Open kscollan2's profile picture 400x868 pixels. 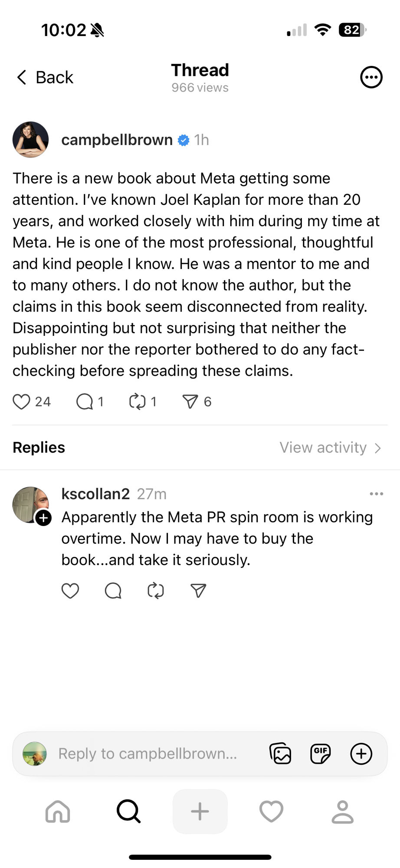pos(30,504)
